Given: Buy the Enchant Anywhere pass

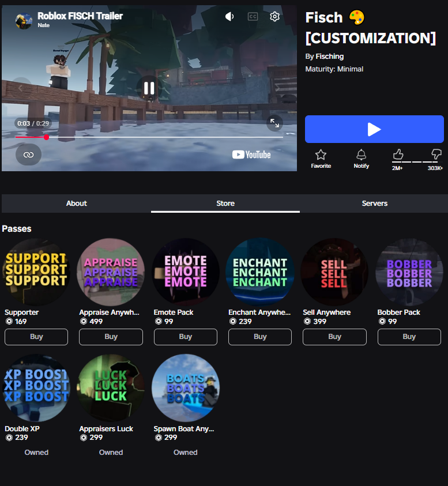Looking at the screenshot, I should (260, 337).
